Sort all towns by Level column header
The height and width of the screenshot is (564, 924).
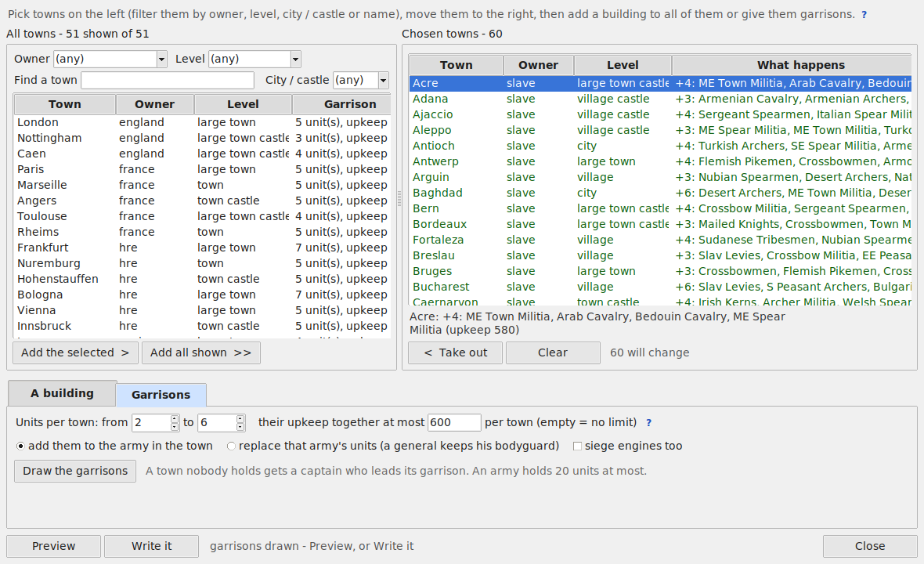[x=243, y=104]
